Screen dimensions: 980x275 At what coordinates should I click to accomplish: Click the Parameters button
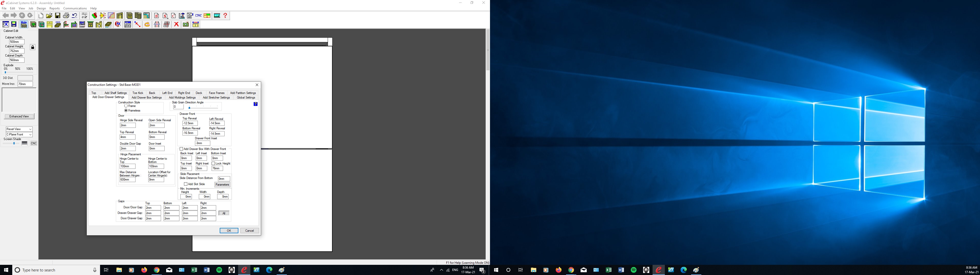pyautogui.click(x=222, y=185)
